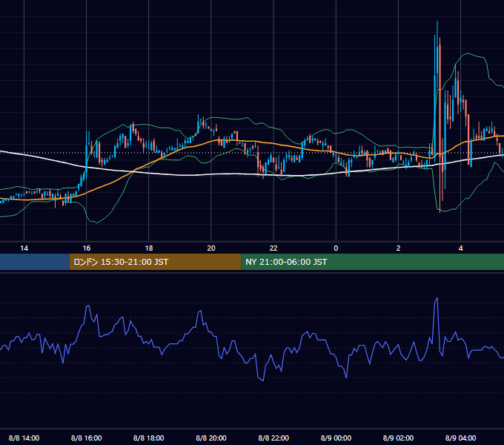The width and height of the screenshot is (504, 445).
Task: Click the highest peak of the blue oscillator line
Action: 437,299
